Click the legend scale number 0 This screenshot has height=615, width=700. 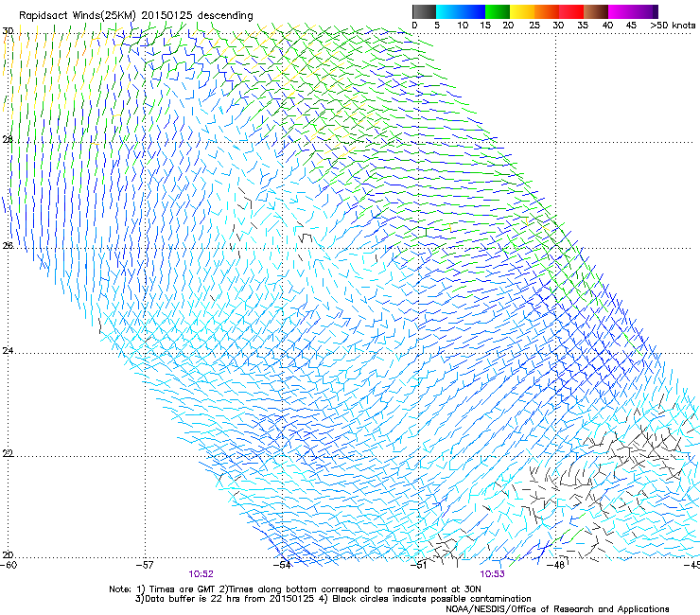(414, 26)
